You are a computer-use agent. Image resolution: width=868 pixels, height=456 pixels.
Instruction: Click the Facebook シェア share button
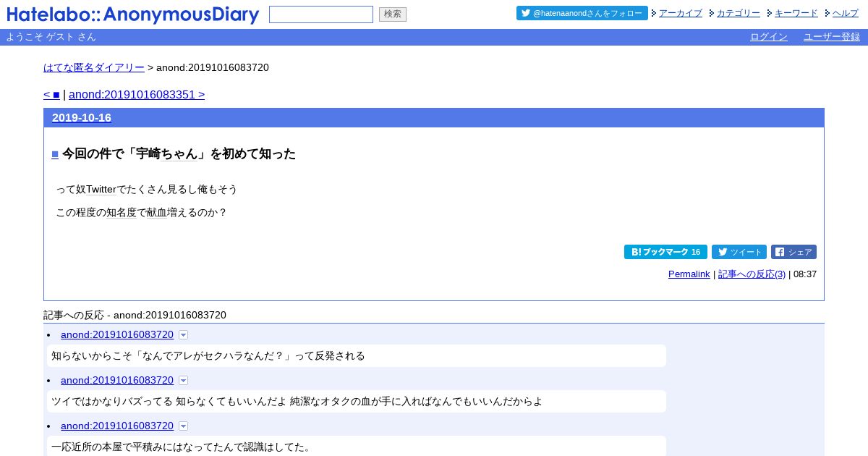click(x=793, y=252)
